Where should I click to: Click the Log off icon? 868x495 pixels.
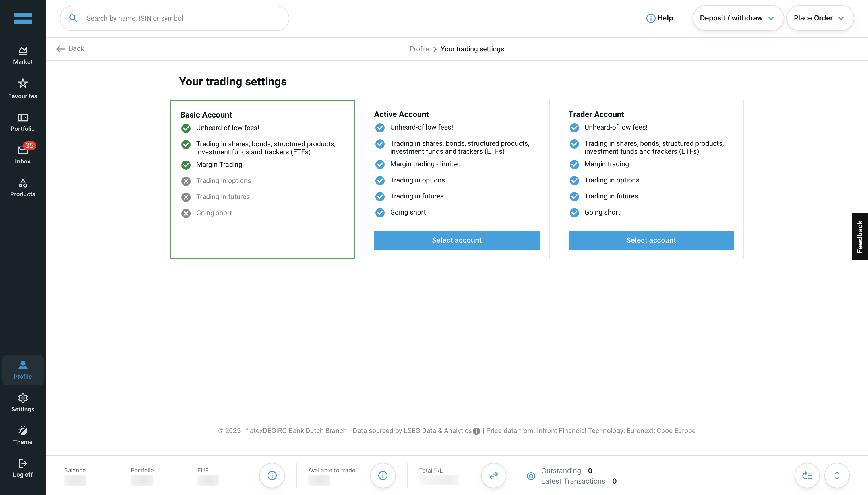pyautogui.click(x=23, y=468)
